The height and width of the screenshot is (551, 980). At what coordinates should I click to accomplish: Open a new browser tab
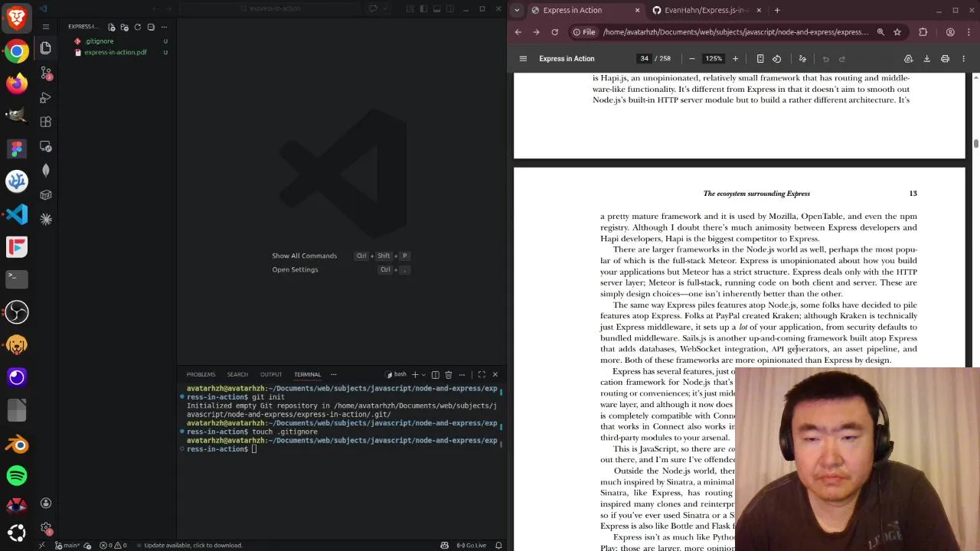[777, 10]
